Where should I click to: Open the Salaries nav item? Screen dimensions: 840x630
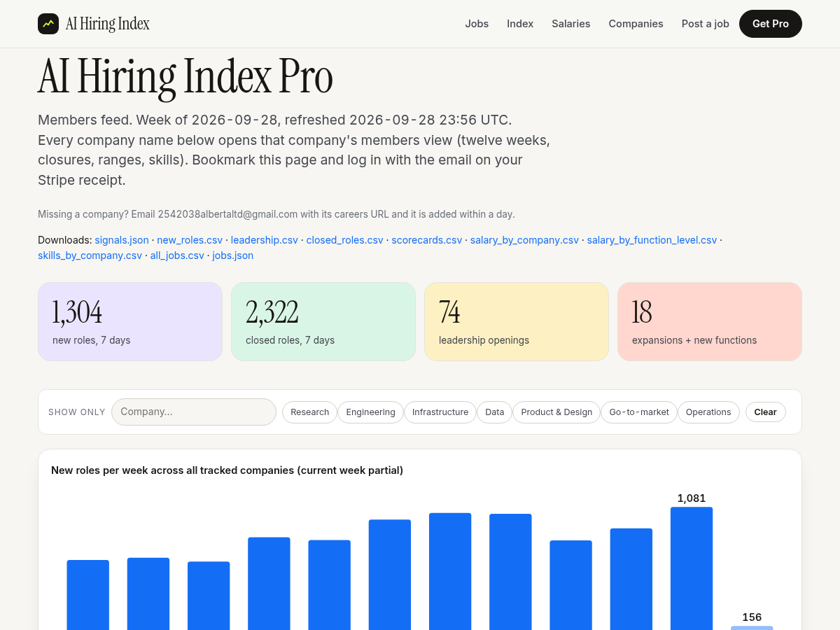[570, 24]
